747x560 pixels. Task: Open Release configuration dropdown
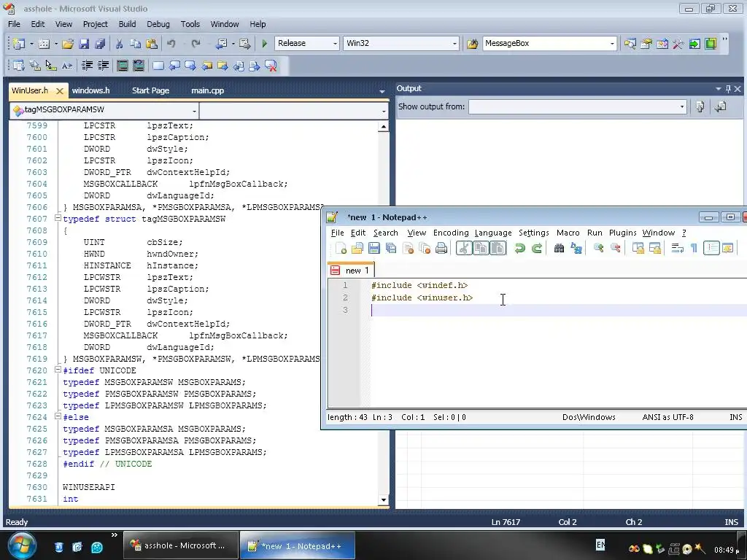335,43
